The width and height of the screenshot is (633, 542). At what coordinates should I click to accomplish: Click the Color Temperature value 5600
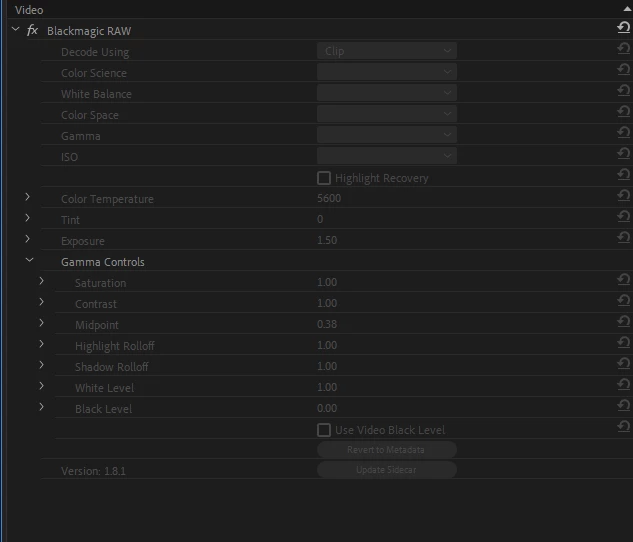click(x=329, y=198)
